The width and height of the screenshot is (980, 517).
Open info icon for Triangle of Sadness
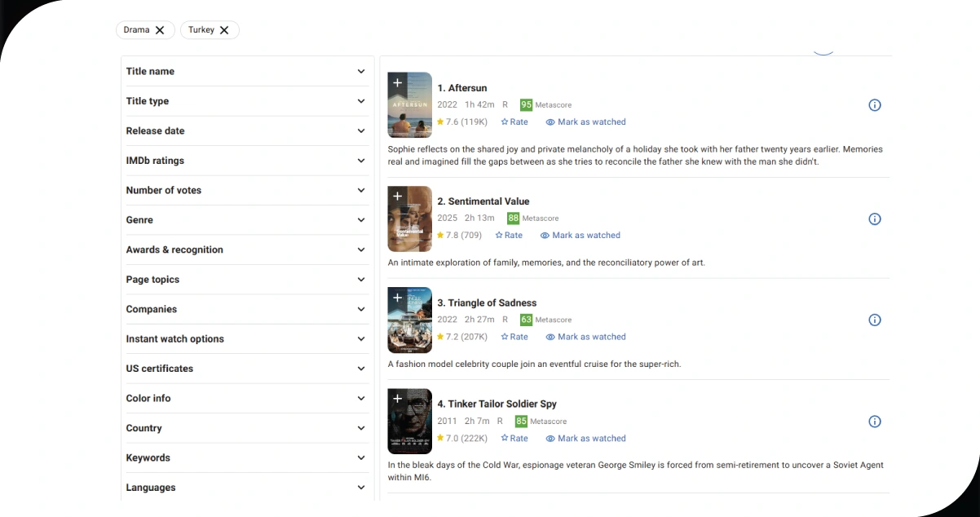click(875, 320)
